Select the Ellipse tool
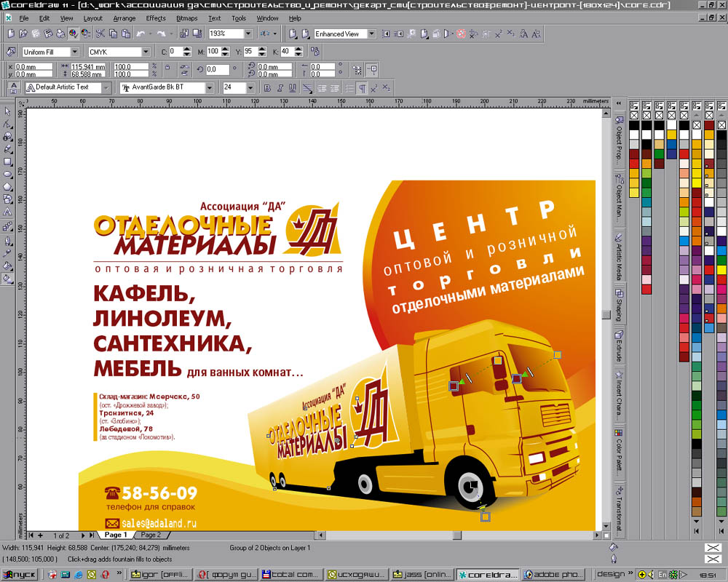The height and width of the screenshot is (582, 728). tap(7, 175)
